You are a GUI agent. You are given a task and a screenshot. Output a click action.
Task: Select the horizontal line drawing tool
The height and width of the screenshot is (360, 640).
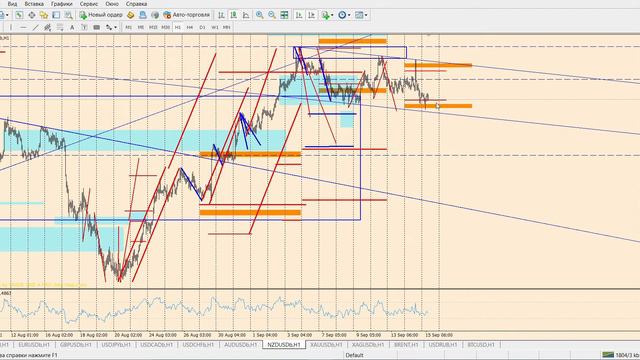click(x=23, y=27)
